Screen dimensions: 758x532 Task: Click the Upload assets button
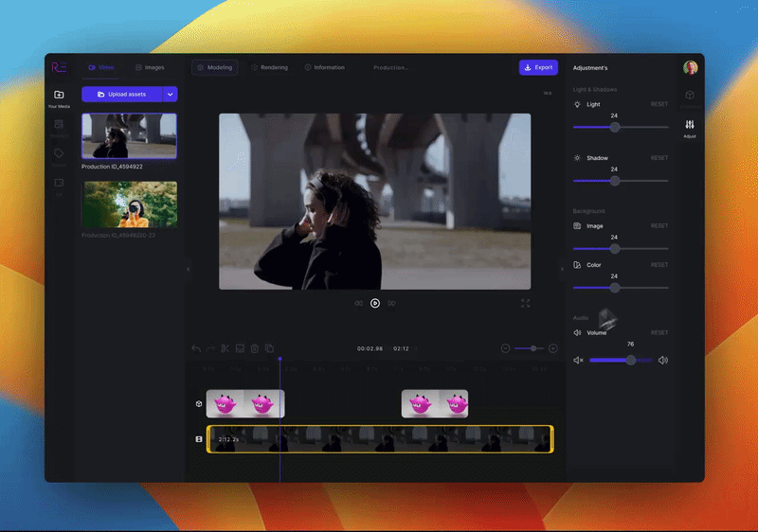pos(122,94)
